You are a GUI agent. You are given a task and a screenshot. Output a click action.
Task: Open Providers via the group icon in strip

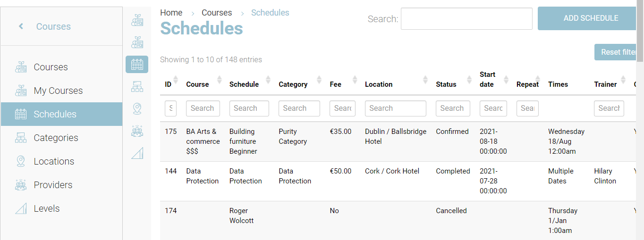[x=137, y=131]
